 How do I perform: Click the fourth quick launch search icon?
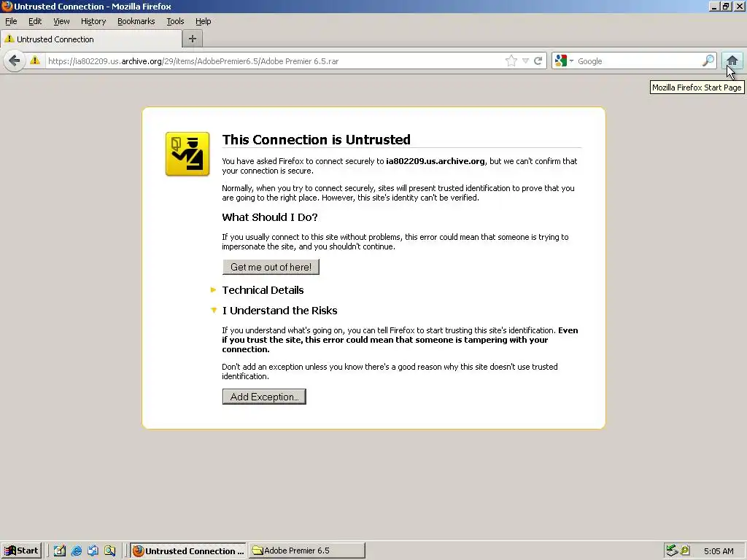109,551
